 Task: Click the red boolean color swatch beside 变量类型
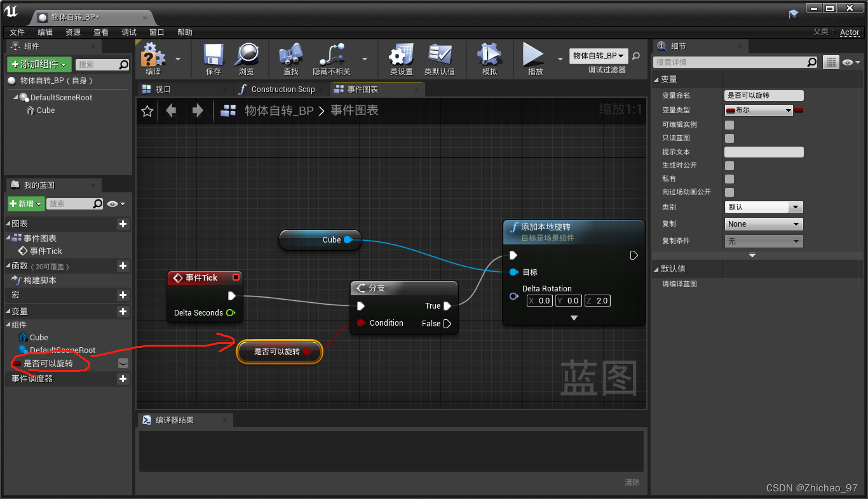coord(799,110)
